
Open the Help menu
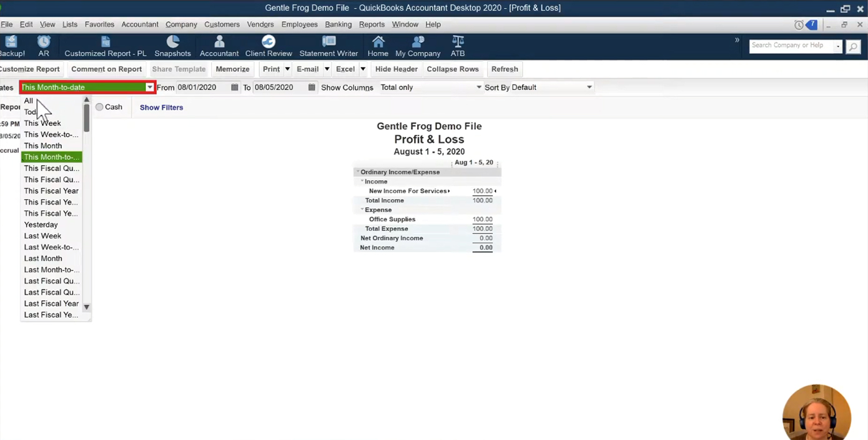pyautogui.click(x=433, y=24)
